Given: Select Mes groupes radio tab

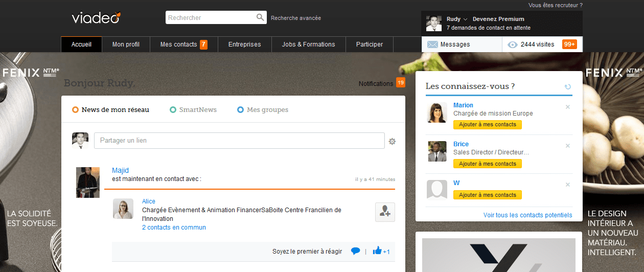Looking at the screenshot, I should point(263,109).
